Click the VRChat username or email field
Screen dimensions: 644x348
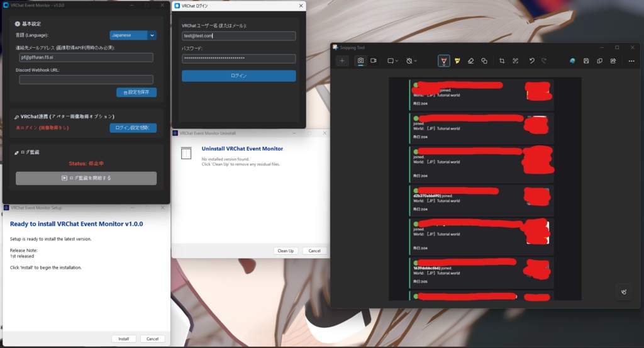pyautogui.click(x=238, y=36)
